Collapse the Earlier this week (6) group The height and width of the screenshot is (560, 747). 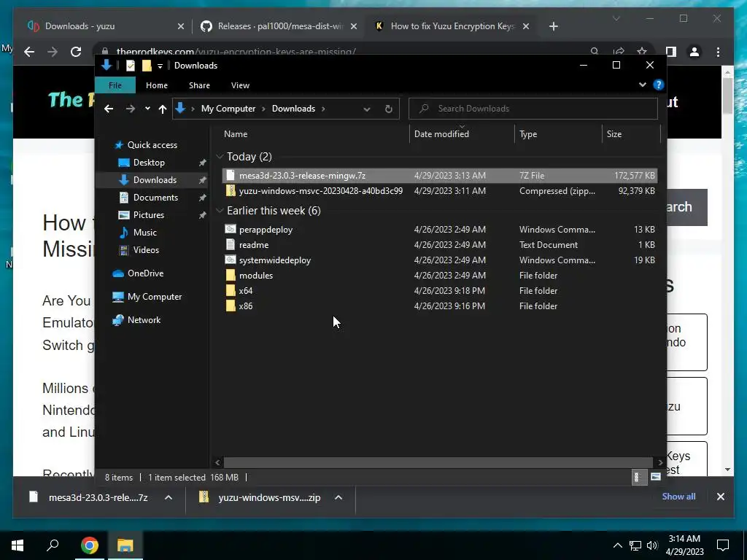220,211
